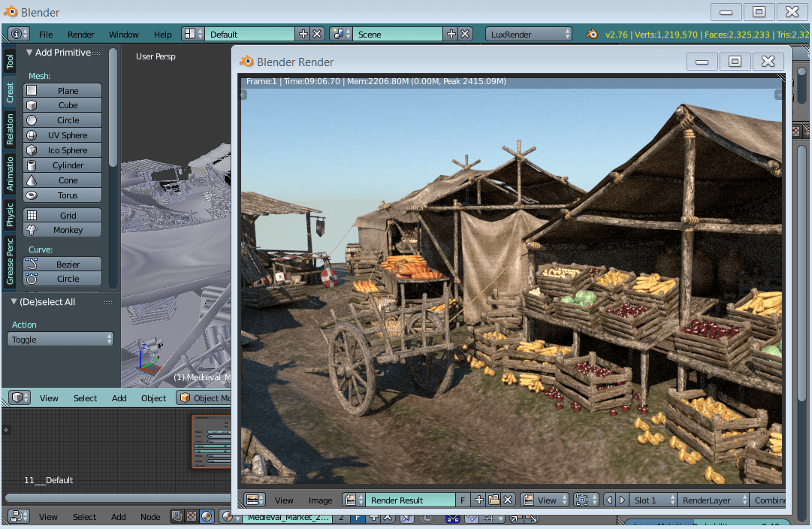Image resolution: width=812 pixels, height=529 pixels.
Task: Click the save-as image icon beside Render Result
Action: (x=494, y=500)
